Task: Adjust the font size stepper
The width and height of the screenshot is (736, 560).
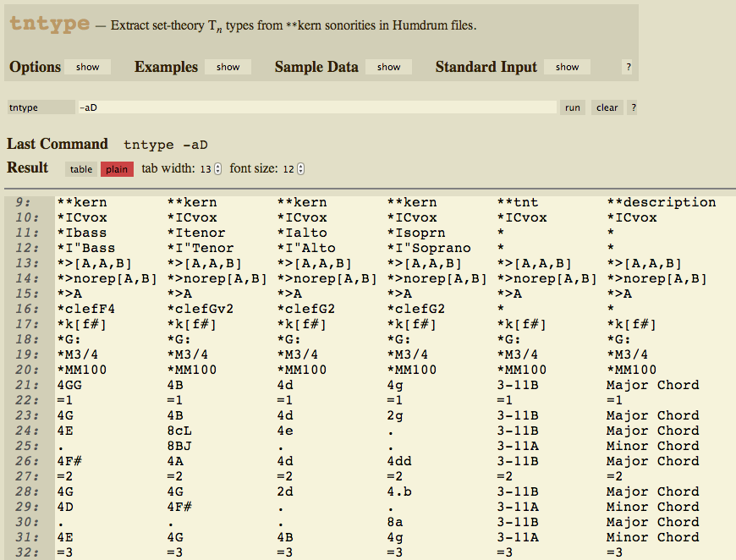Action: pos(299,169)
